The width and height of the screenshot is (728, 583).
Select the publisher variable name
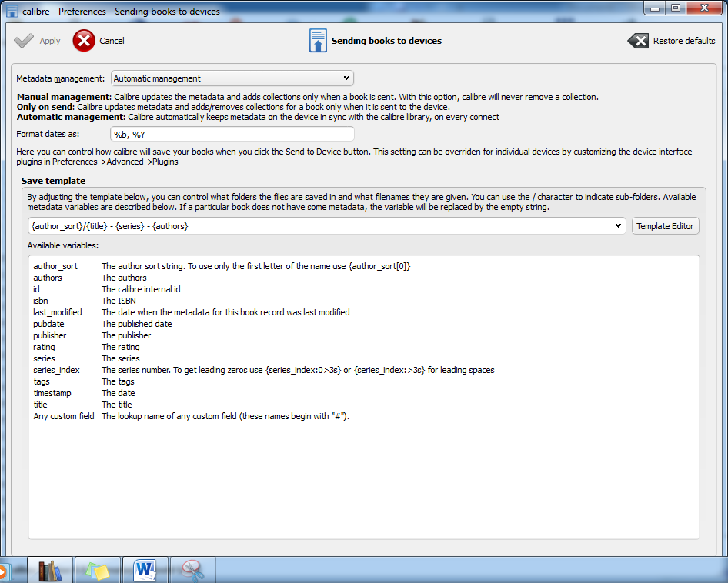pos(50,335)
